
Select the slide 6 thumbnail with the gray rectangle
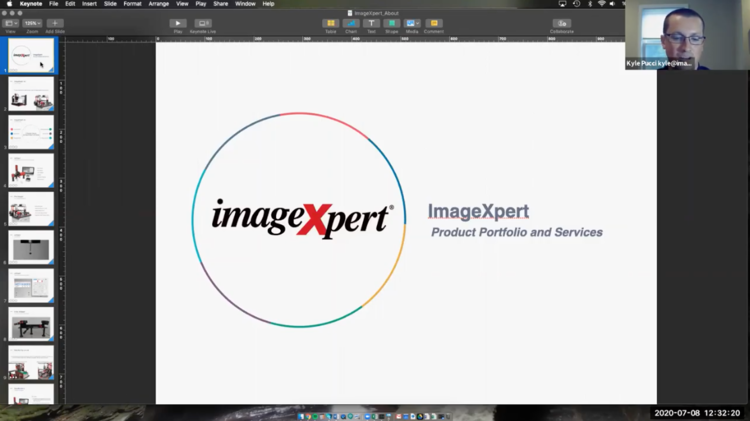coord(31,247)
